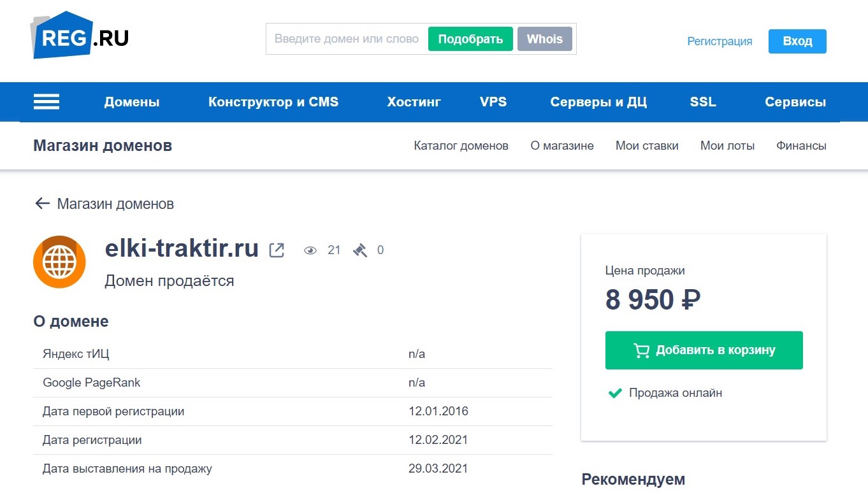Click the eye icon showing 21 views
868x493 pixels.
pos(310,250)
